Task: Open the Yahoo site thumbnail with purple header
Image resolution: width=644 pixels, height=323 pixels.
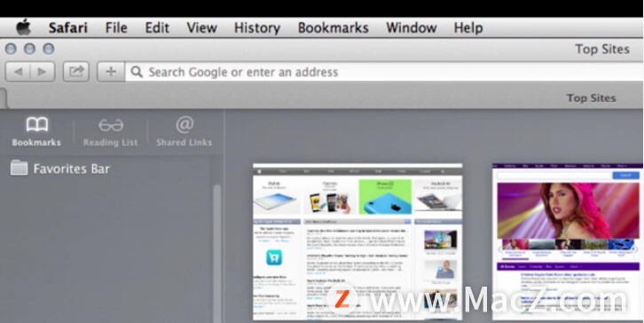Action: (x=568, y=241)
